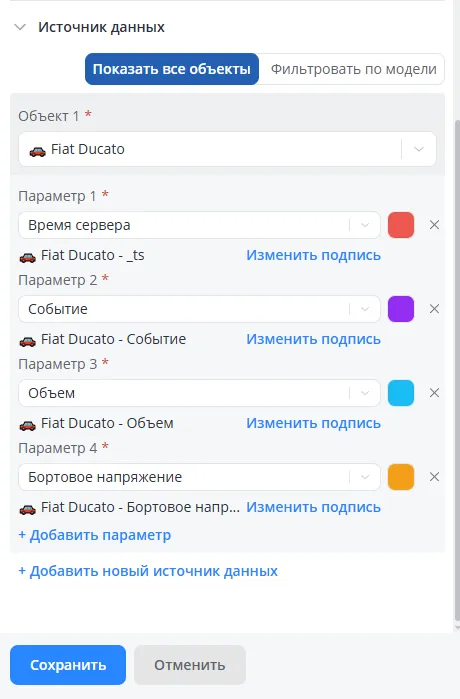Screen dimensions: 460x699
Task: Remove Параметр 3 Объем with X icon
Action: [x=434, y=393]
